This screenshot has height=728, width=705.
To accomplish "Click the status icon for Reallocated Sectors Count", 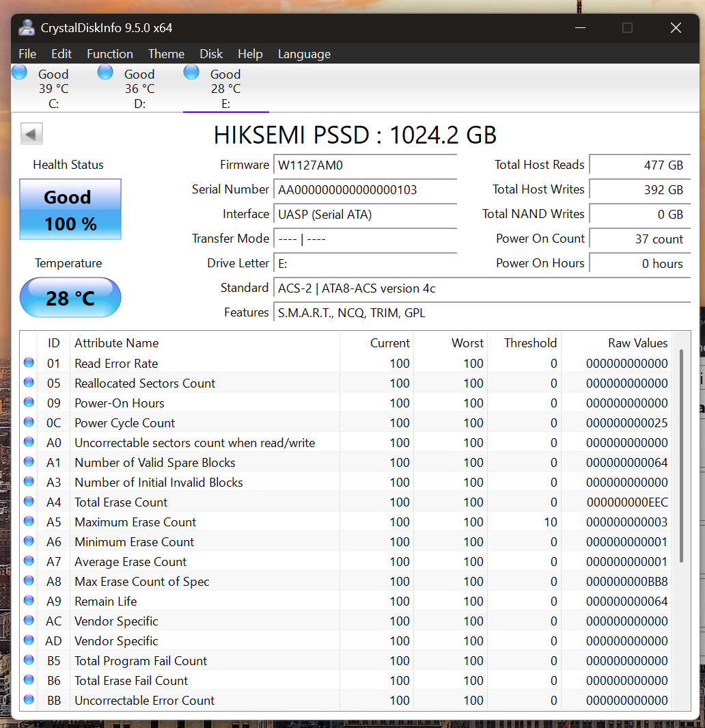I will coord(29,382).
